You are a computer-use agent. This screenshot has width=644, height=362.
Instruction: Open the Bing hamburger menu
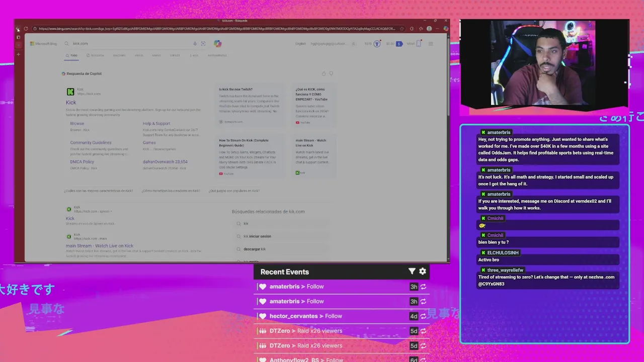pos(431,44)
